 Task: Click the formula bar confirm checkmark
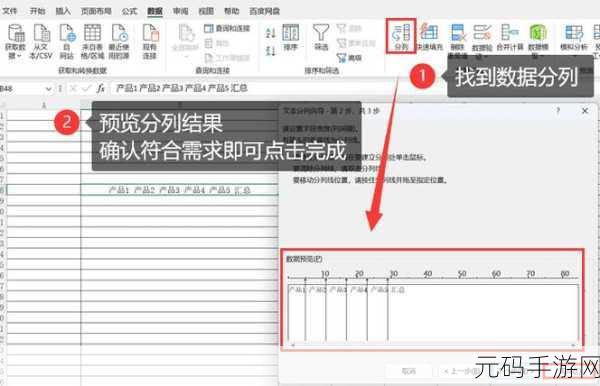tap(86, 88)
